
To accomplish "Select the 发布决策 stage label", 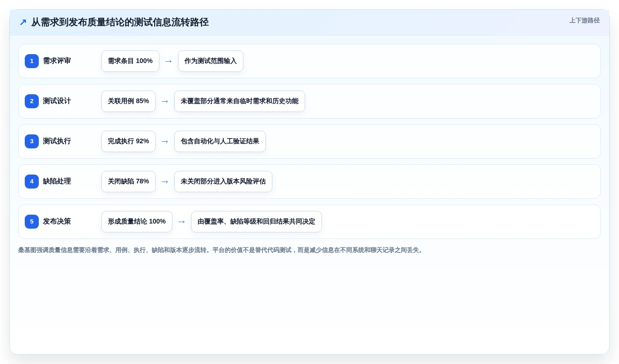I will [57, 222].
